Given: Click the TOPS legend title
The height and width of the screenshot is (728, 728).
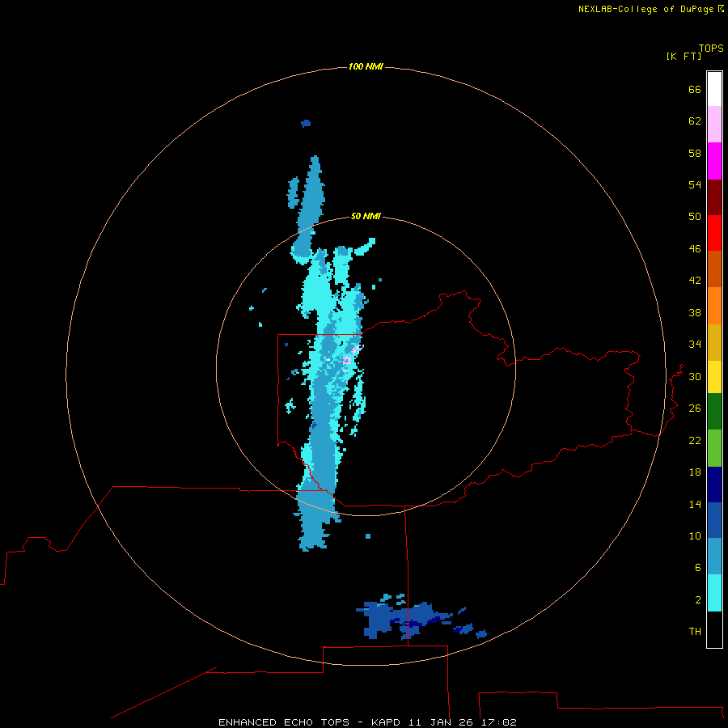Looking at the screenshot, I should click(711, 49).
